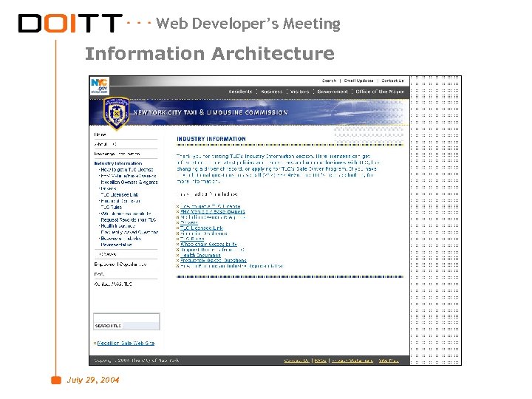Click the SEARCH TLC button label
This screenshot has width=532, height=399.
(108, 326)
